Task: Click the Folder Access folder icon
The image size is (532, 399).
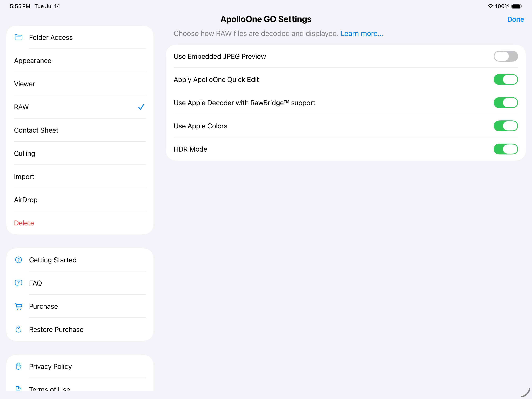Action: pos(19,37)
